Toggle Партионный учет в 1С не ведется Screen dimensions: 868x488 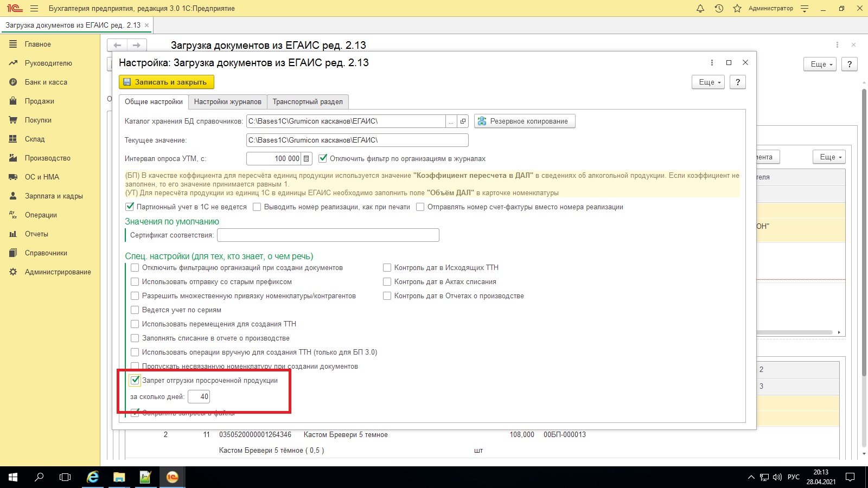tap(130, 207)
